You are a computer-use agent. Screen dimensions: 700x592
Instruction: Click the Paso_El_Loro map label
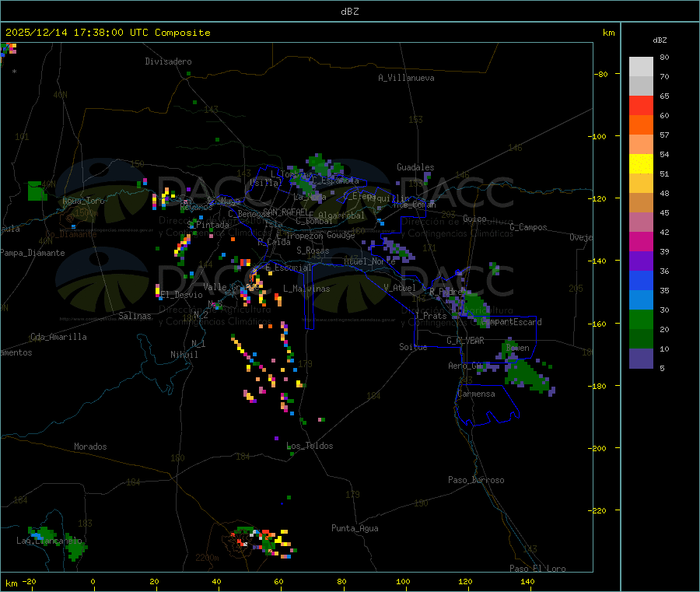[x=537, y=569]
